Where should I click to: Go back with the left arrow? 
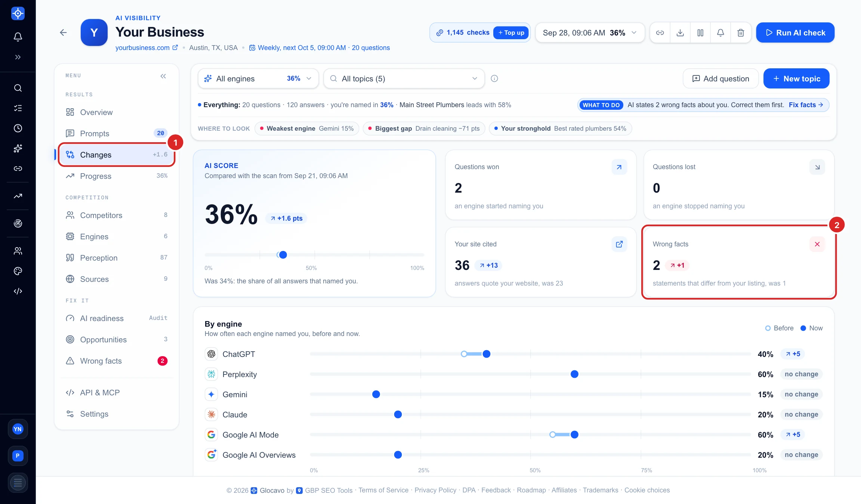[63, 32]
